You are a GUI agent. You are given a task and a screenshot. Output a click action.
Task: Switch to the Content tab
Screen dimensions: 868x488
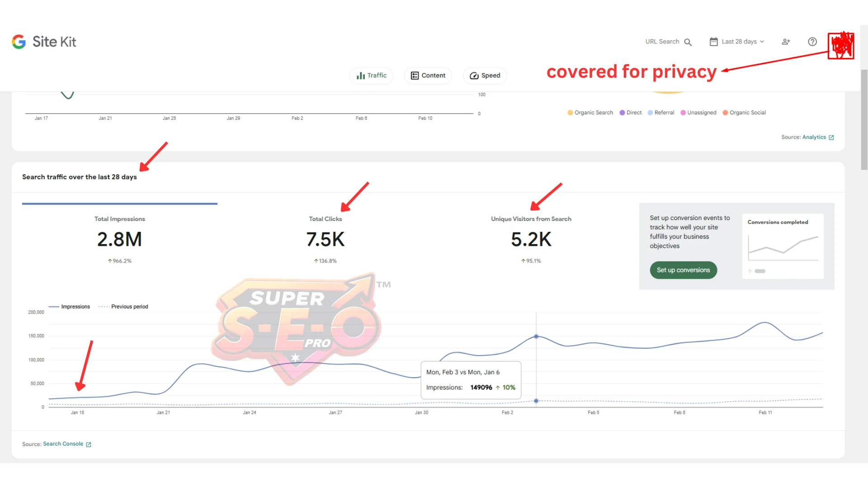tap(428, 75)
